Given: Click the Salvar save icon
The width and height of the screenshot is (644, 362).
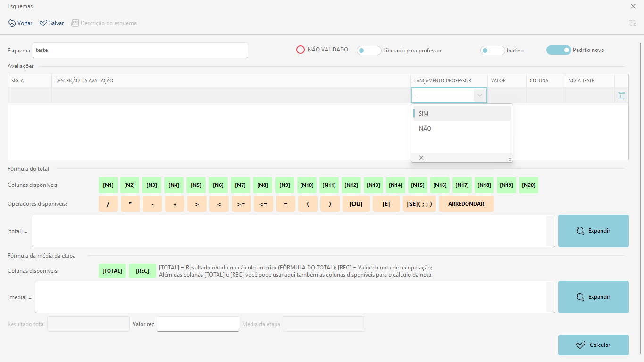Looking at the screenshot, I should pos(43,23).
